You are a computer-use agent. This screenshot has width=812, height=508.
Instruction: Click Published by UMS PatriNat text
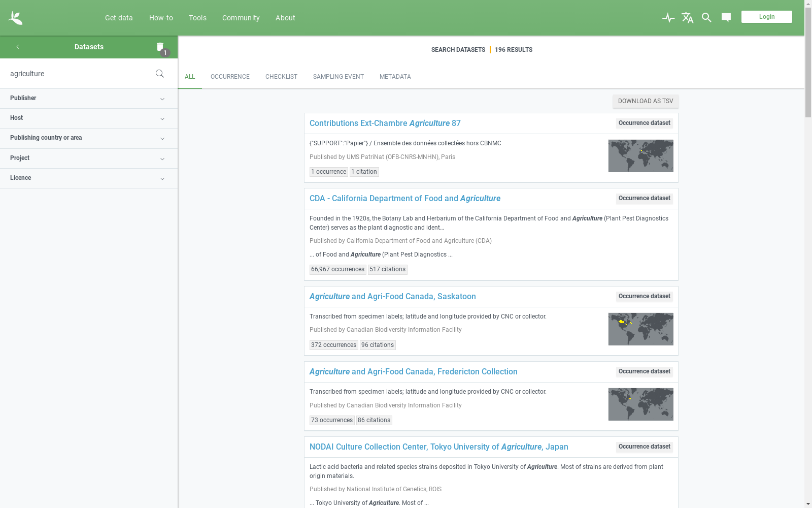point(382,157)
